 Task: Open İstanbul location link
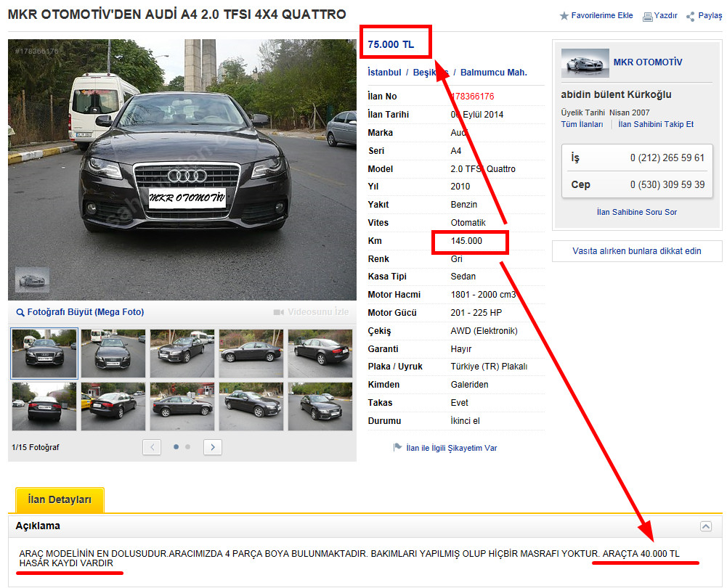tap(384, 73)
